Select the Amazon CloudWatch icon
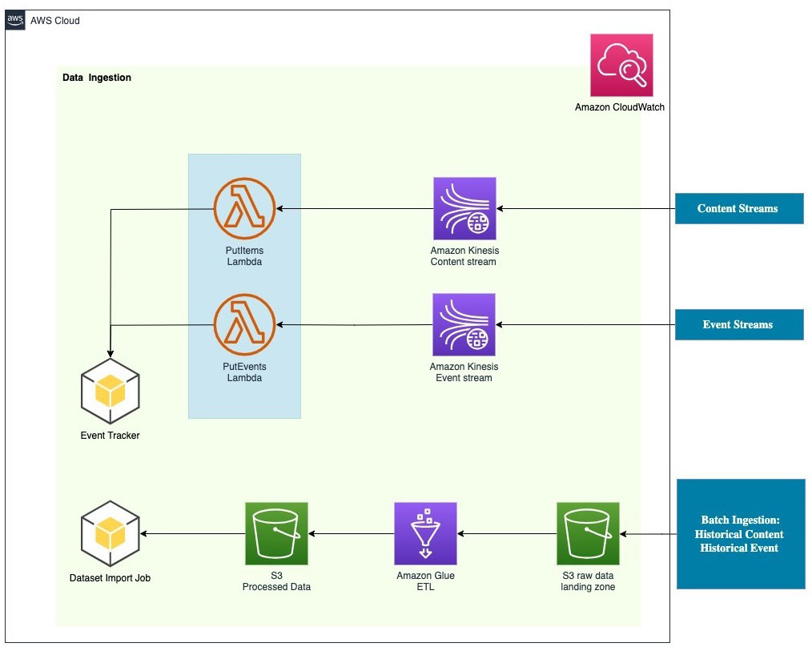The width and height of the screenshot is (812, 655). (x=621, y=65)
